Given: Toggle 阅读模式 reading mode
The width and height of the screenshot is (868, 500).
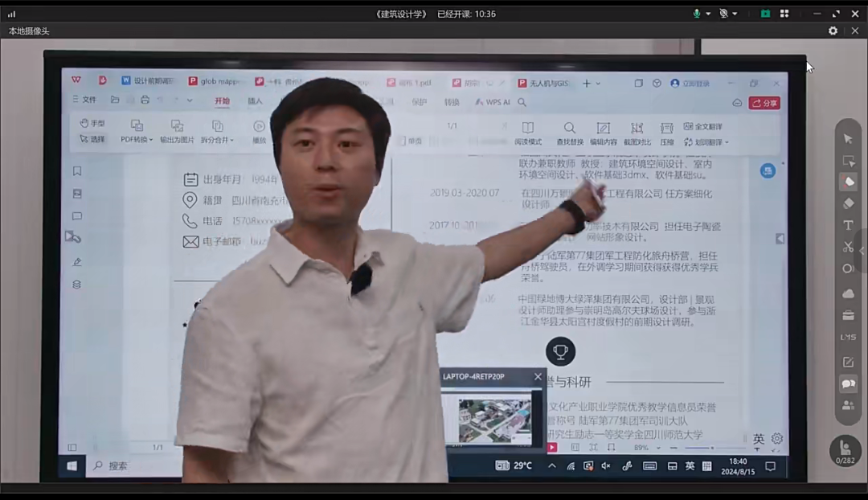Looking at the screenshot, I should pos(528,134).
